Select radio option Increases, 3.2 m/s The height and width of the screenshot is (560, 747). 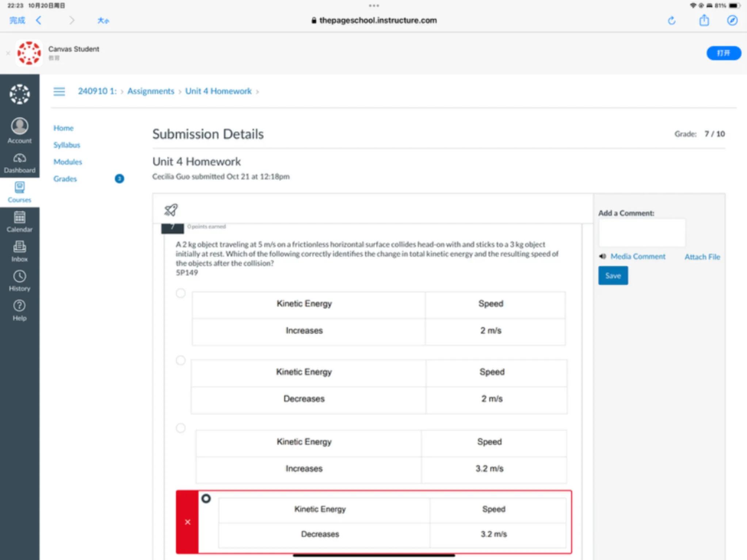[x=180, y=428]
